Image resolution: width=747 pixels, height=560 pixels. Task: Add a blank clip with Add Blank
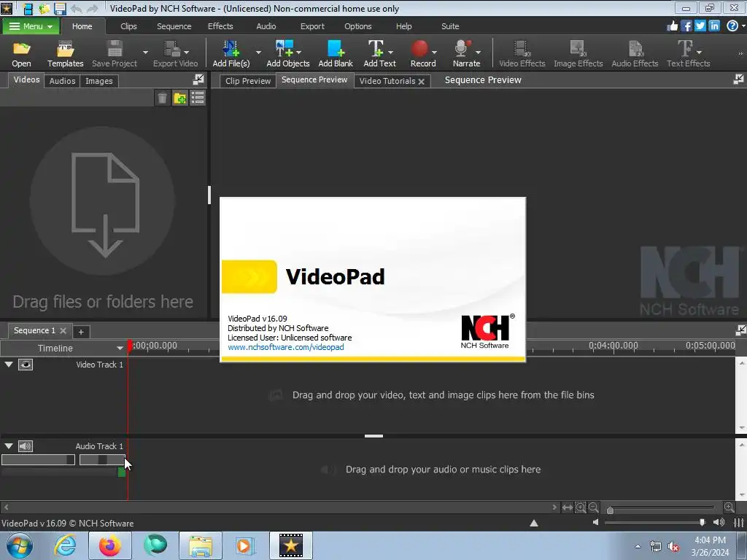[x=336, y=49]
